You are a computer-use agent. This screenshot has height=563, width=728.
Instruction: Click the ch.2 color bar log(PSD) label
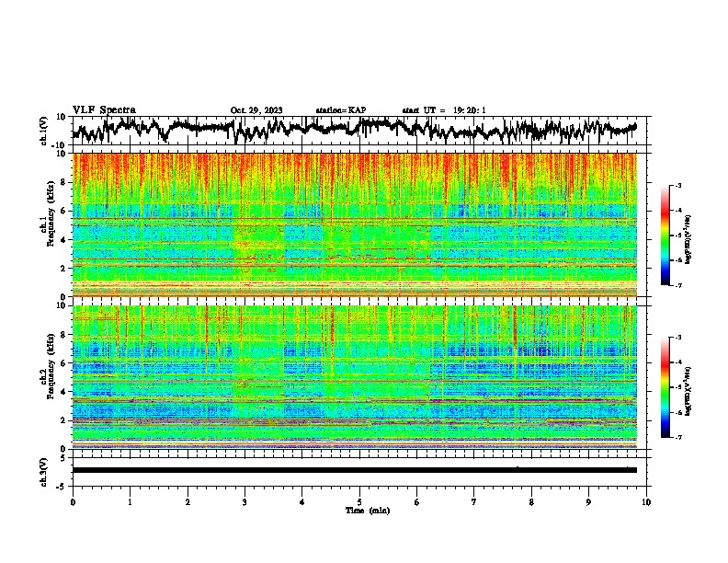688,392
